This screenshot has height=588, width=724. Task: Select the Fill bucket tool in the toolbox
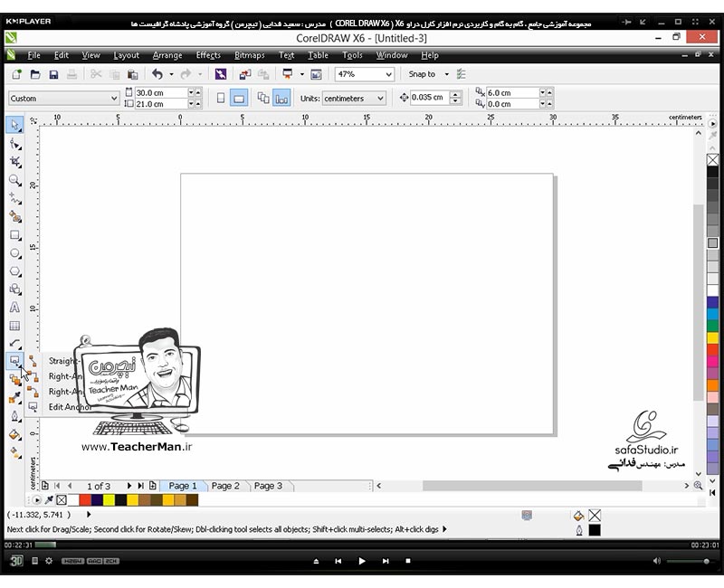coord(15,435)
